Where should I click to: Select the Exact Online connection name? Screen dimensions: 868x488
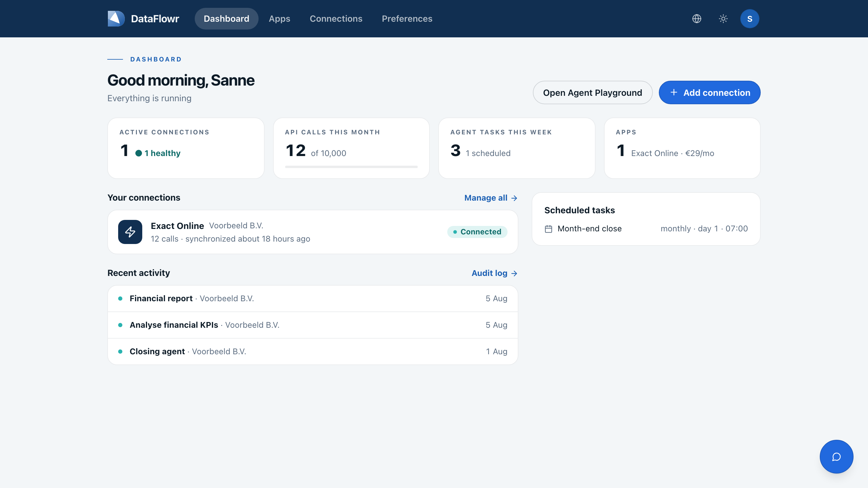177,226
